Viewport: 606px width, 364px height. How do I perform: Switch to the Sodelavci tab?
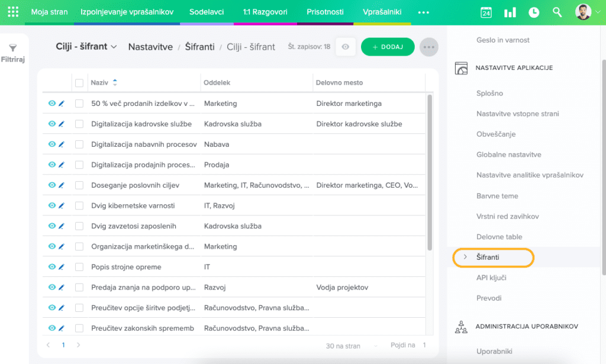pyautogui.click(x=207, y=12)
